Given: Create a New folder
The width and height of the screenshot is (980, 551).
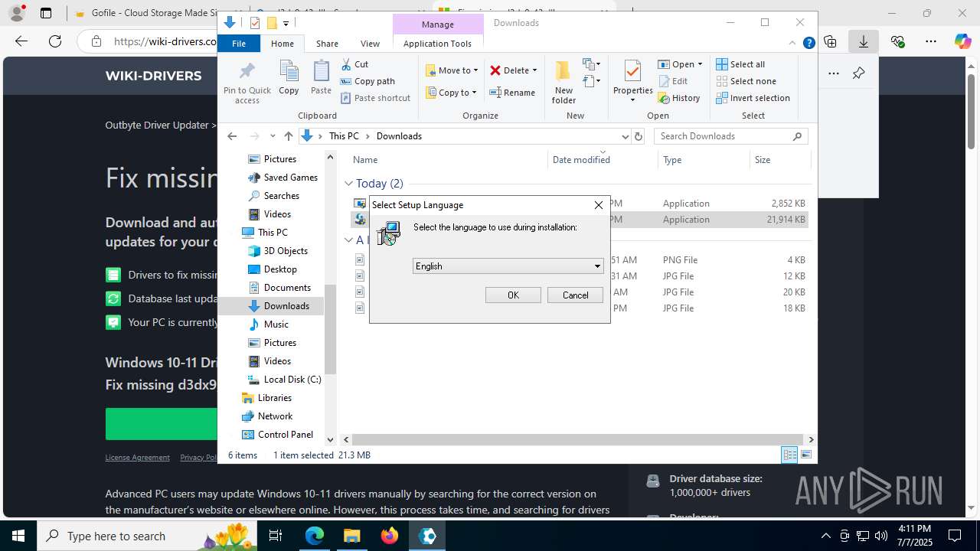Looking at the screenshot, I should click(563, 82).
